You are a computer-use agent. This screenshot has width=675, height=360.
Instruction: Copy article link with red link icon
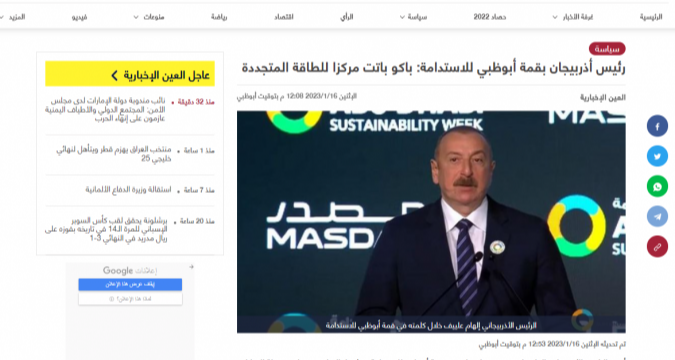point(657,247)
